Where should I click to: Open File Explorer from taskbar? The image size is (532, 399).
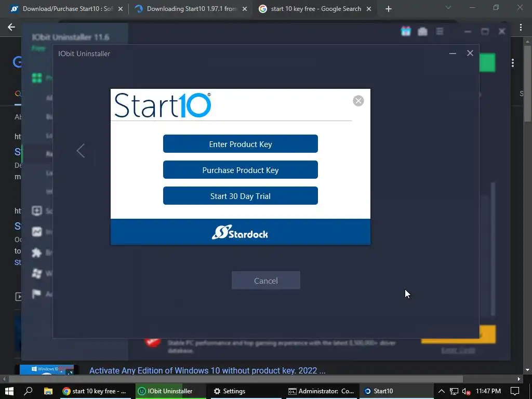point(48,391)
